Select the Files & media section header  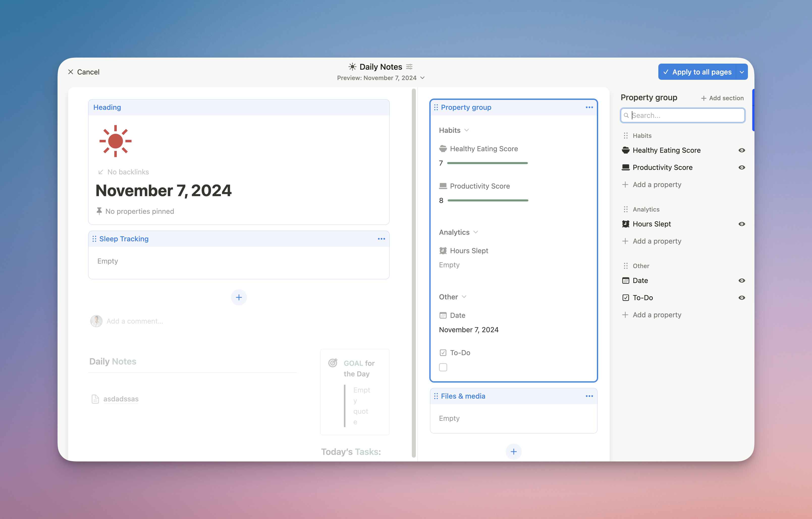[513, 396]
